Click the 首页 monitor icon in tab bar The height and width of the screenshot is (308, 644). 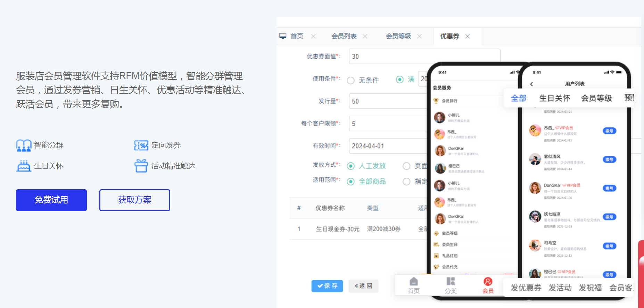point(283,36)
